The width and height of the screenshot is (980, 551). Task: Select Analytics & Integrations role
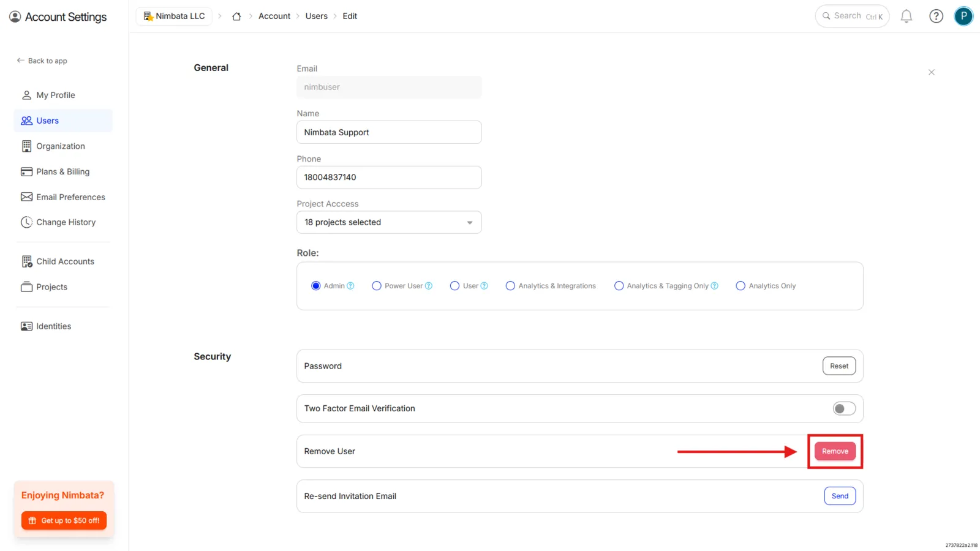(510, 286)
